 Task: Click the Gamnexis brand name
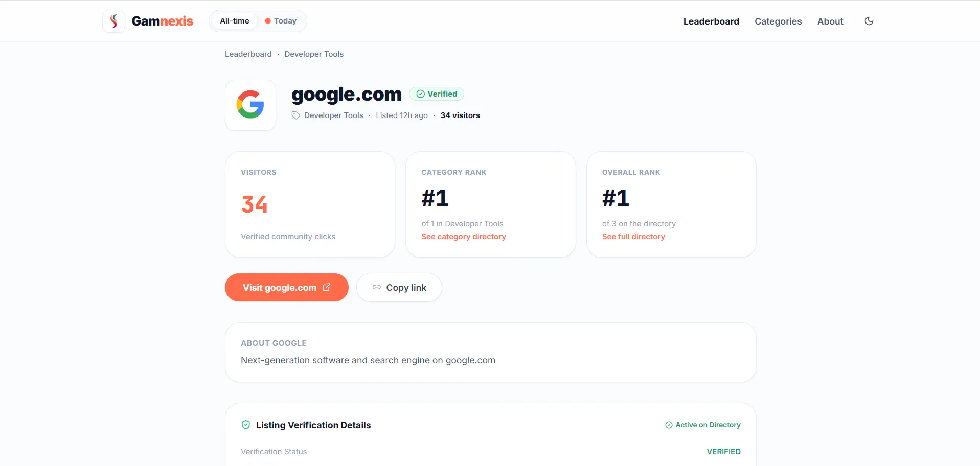coord(163,21)
